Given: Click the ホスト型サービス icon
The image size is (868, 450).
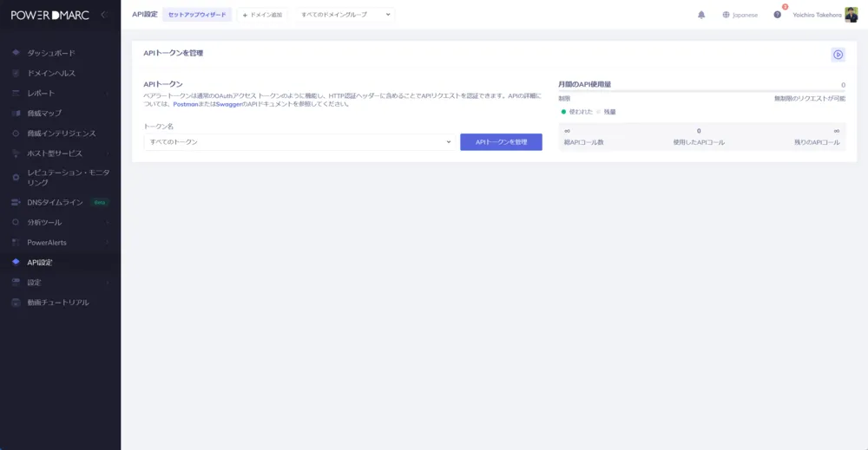Looking at the screenshot, I should 16,153.
